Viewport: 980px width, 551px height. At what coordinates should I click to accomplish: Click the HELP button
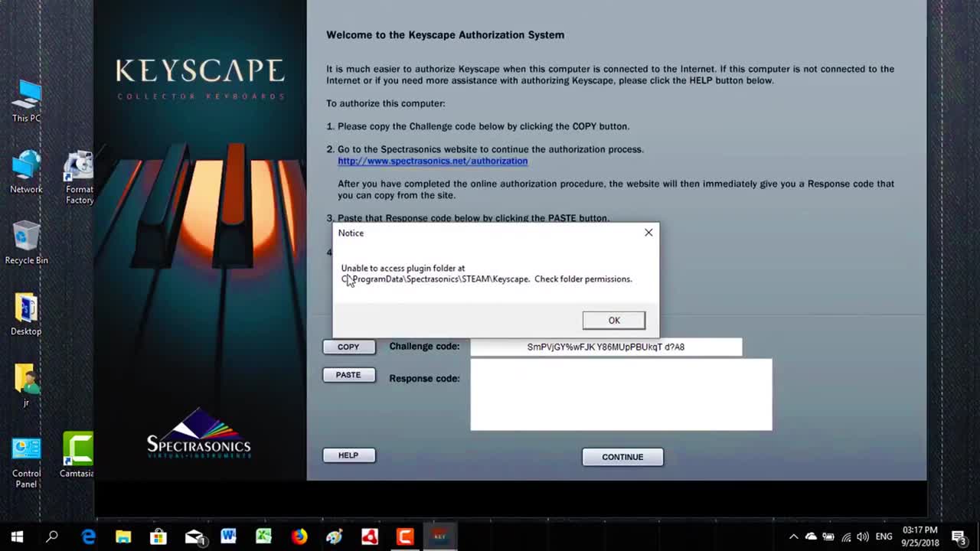[x=348, y=455]
